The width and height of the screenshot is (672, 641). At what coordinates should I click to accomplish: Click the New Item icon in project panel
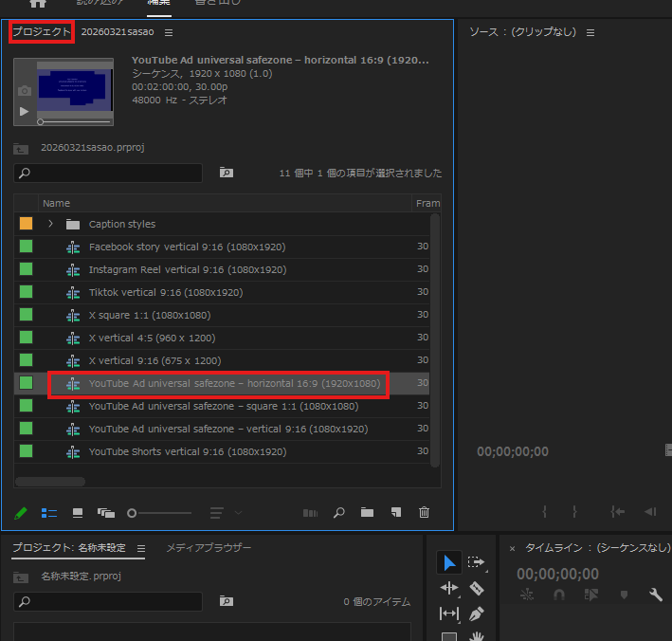[395, 513]
